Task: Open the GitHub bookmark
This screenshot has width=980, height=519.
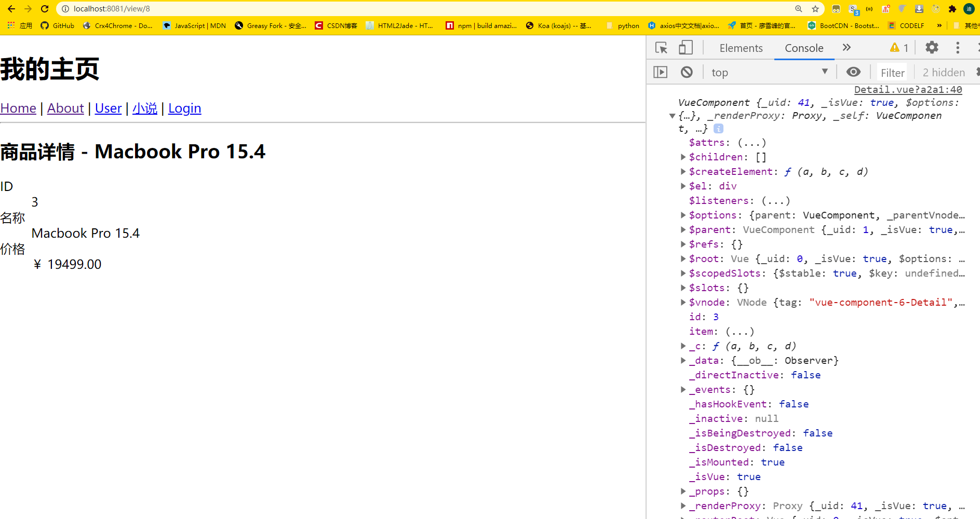Action: pos(58,25)
